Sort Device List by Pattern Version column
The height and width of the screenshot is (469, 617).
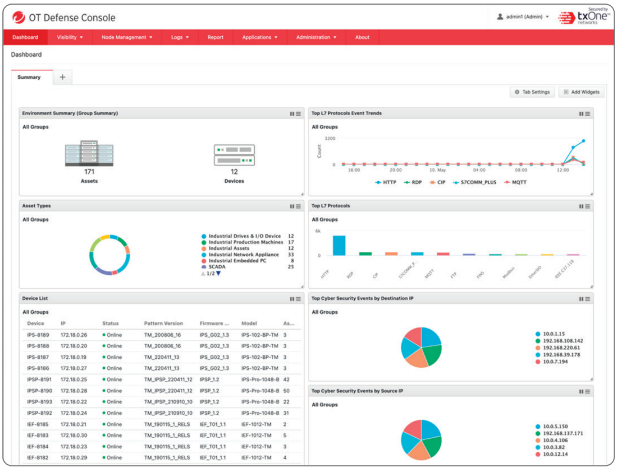[x=163, y=323]
